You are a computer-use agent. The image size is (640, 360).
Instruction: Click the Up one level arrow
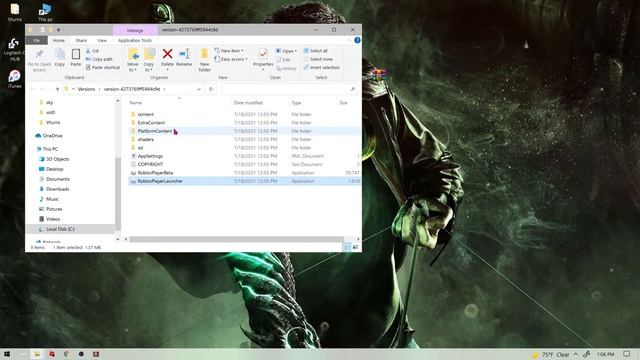57,89
